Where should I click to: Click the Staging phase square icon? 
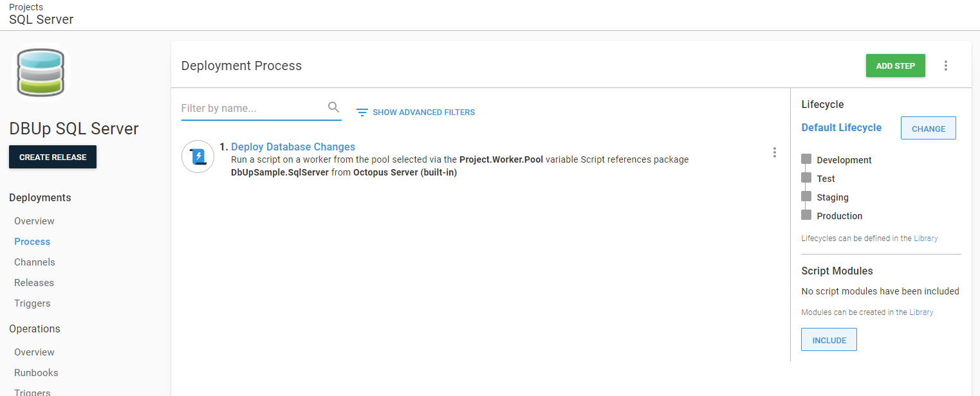806,196
